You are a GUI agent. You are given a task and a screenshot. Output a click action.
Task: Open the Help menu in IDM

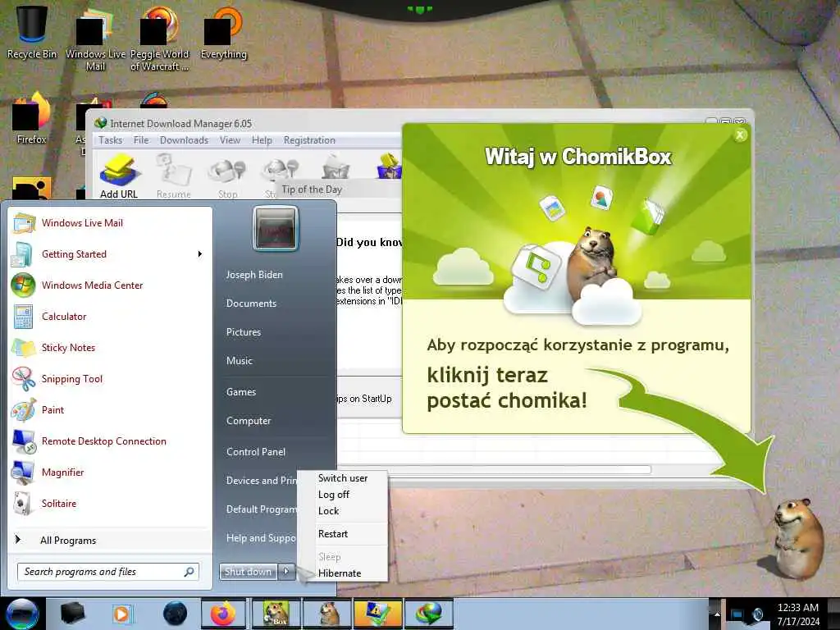(x=262, y=139)
